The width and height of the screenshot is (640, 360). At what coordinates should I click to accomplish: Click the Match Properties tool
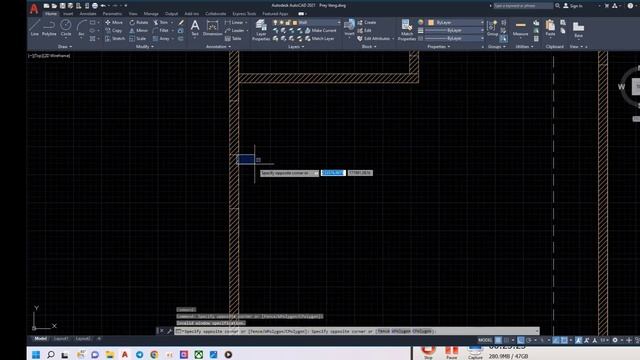point(407,30)
